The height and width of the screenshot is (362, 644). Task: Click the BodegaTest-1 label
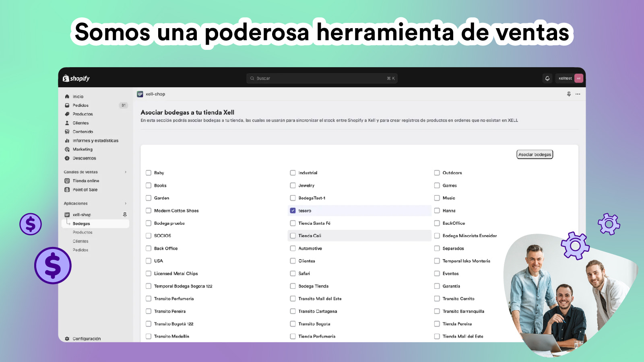[312, 198]
